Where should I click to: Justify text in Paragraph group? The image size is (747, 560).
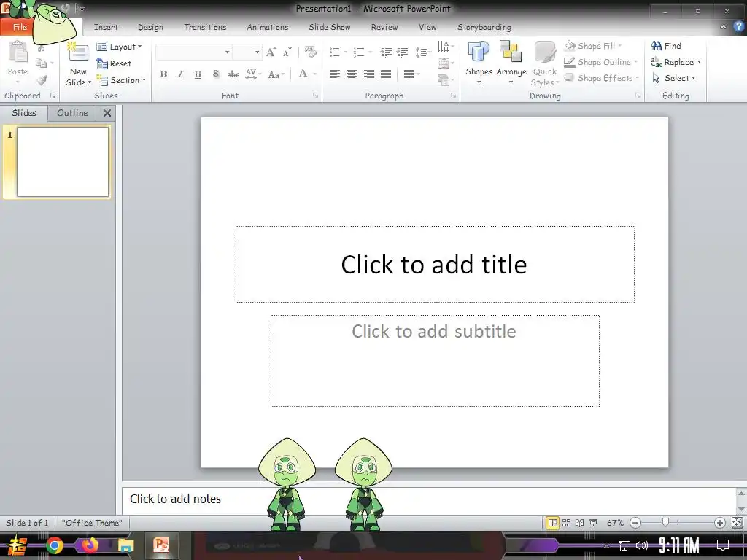click(386, 74)
